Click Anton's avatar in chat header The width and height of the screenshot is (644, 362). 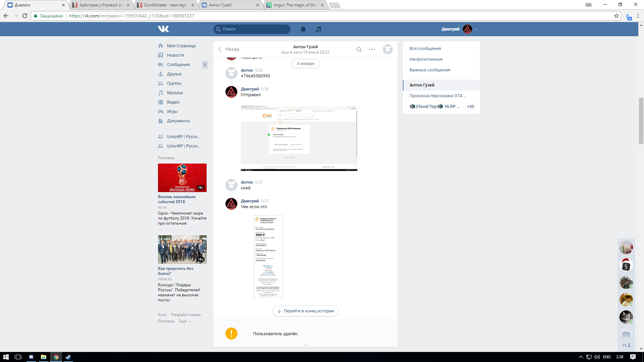(388, 49)
